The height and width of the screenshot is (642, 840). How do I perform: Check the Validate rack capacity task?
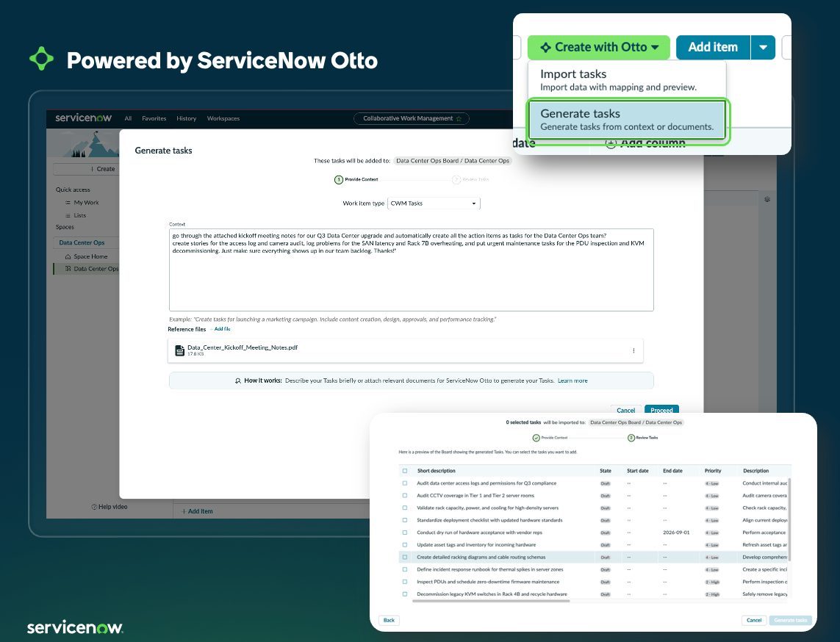pyautogui.click(x=404, y=508)
